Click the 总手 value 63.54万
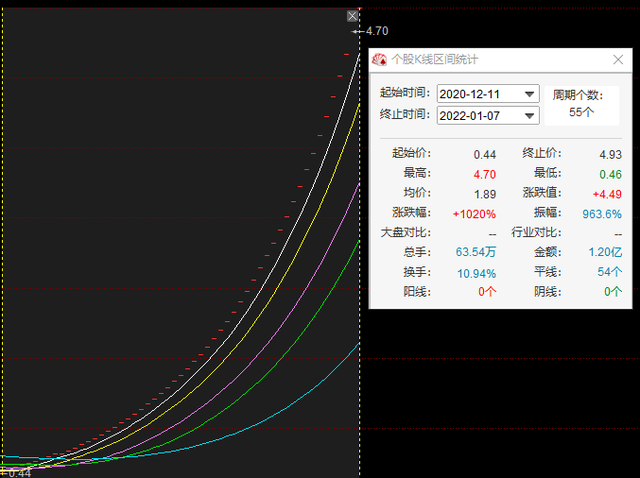 point(476,252)
